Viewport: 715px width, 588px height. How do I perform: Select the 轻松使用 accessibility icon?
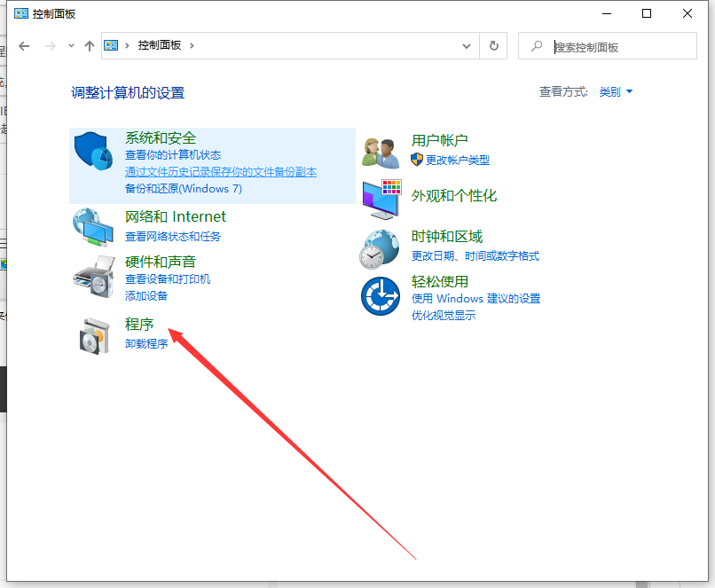point(380,296)
